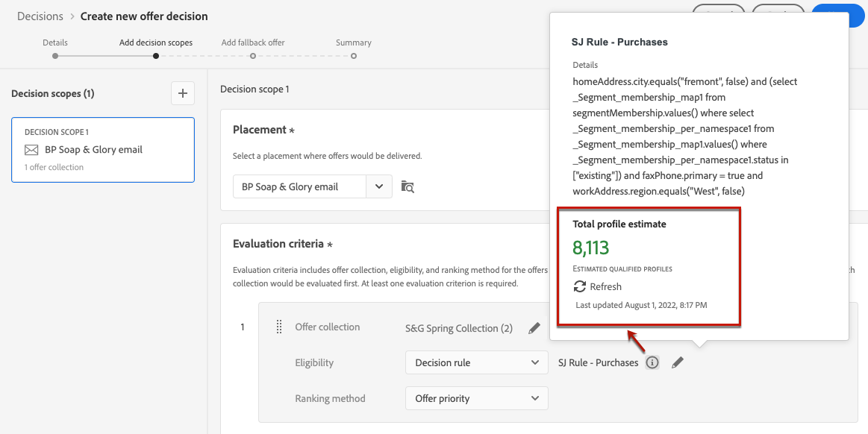The height and width of the screenshot is (434, 868).
Task: Add a new decision scope with plus button
Action: click(x=183, y=93)
